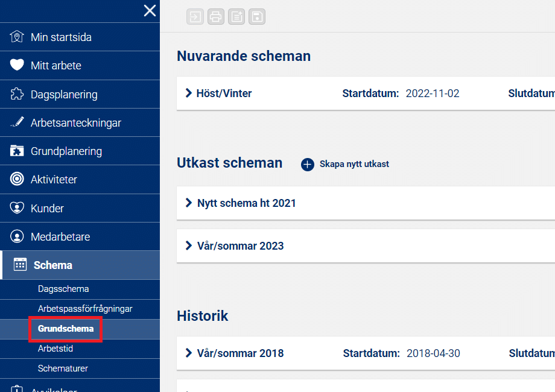The image size is (555, 392).
Task: Select Arbetsanteckningar in the sidebar
Action: (x=75, y=123)
